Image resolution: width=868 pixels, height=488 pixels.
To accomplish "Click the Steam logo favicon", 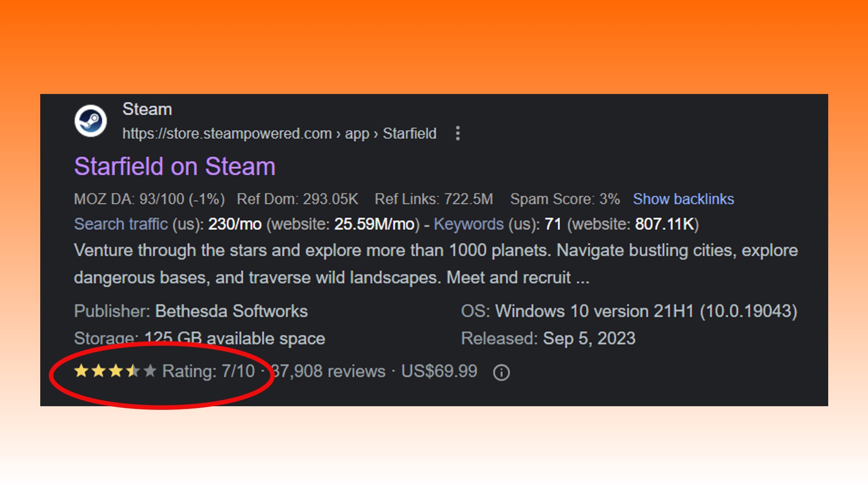I will (x=90, y=121).
